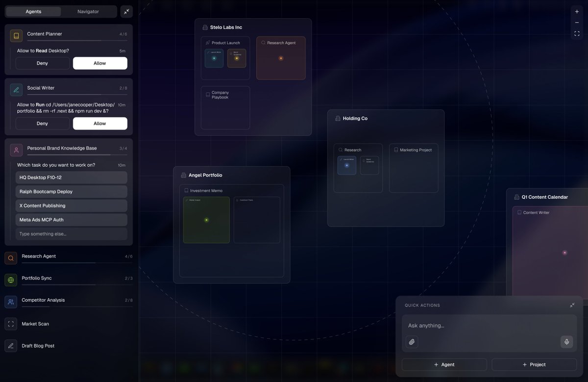
Task: Start voice input with microphone icon
Action: click(566, 342)
